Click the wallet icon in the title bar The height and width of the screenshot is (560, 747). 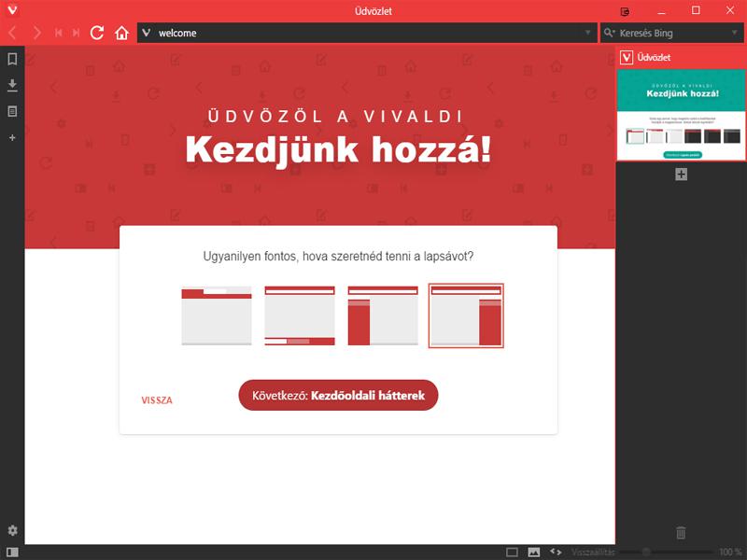point(625,11)
